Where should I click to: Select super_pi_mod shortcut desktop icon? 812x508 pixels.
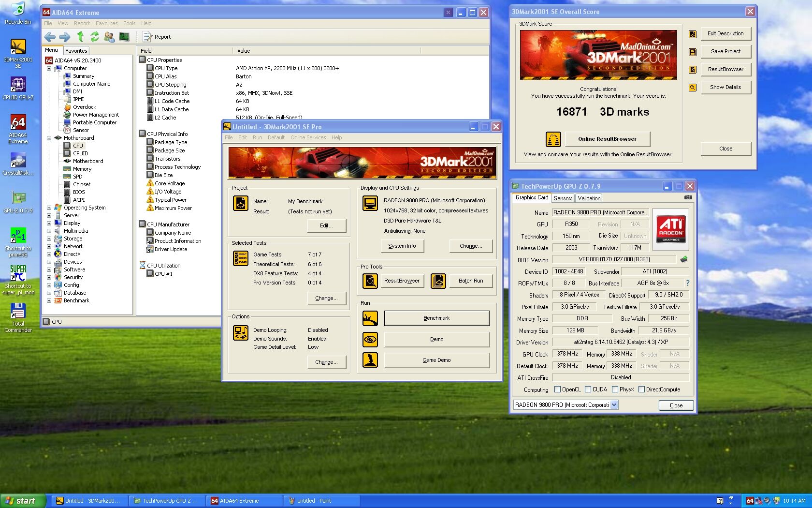pyautogui.click(x=18, y=280)
